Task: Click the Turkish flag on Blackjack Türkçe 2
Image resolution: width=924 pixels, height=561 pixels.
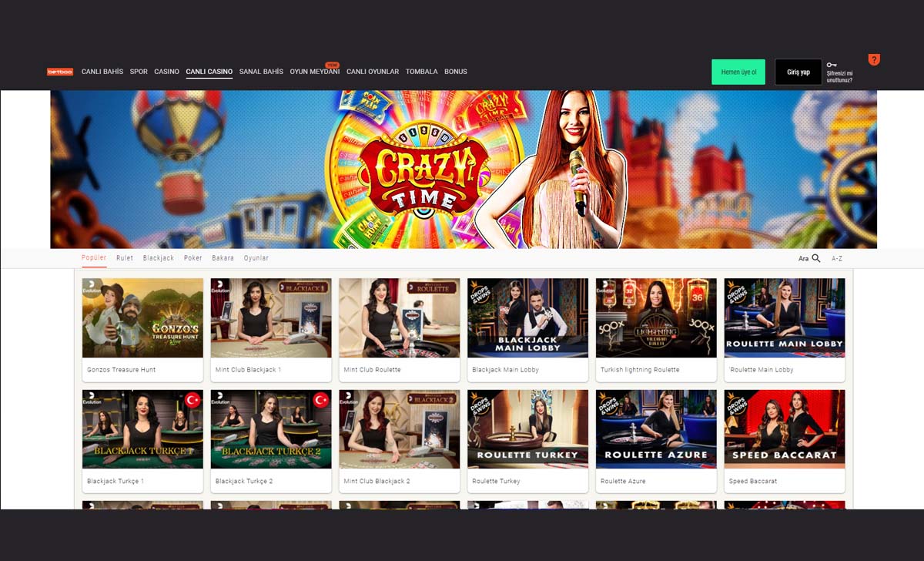Action: [321, 401]
